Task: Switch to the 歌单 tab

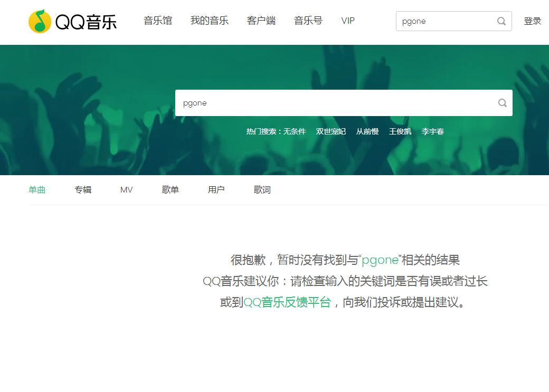Action: [x=171, y=189]
